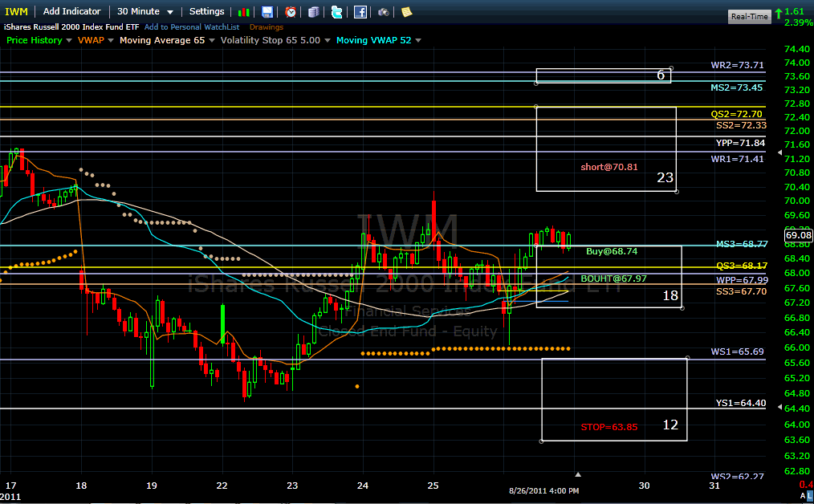Share the chart via the Twitter icon
The height and width of the screenshot is (504, 814).
tap(337, 12)
